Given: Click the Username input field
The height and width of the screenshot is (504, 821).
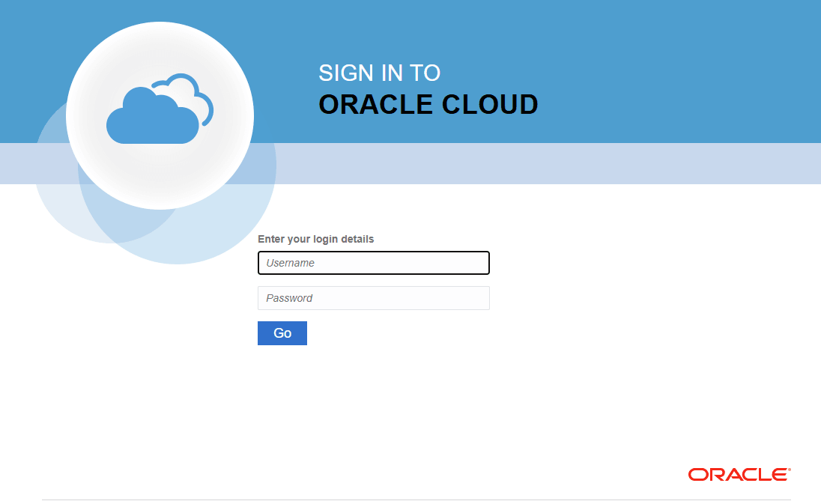Looking at the screenshot, I should click(x=373, y=263).
